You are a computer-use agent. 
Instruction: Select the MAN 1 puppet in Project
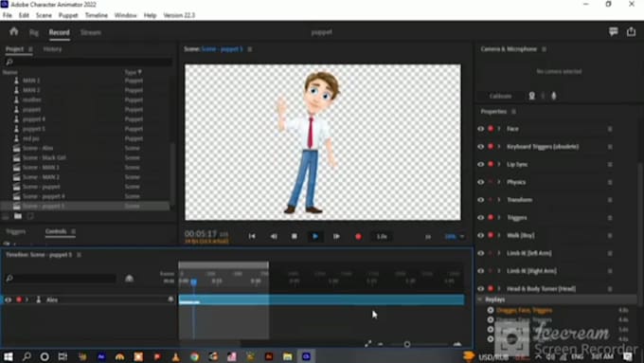[31, 81]
